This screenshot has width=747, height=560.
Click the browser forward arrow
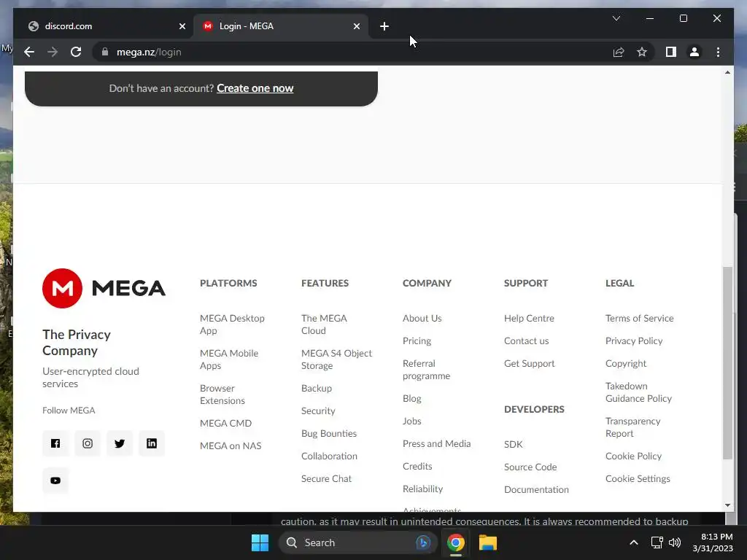pos(53,52)
